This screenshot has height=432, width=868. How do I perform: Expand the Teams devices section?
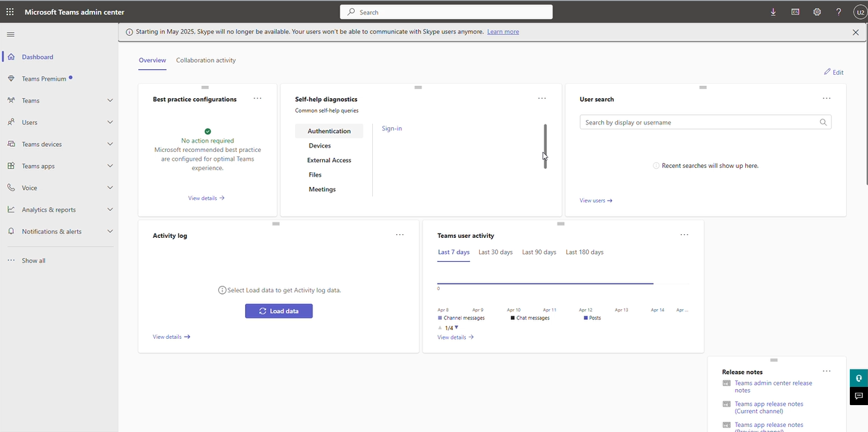pos(110,144)
